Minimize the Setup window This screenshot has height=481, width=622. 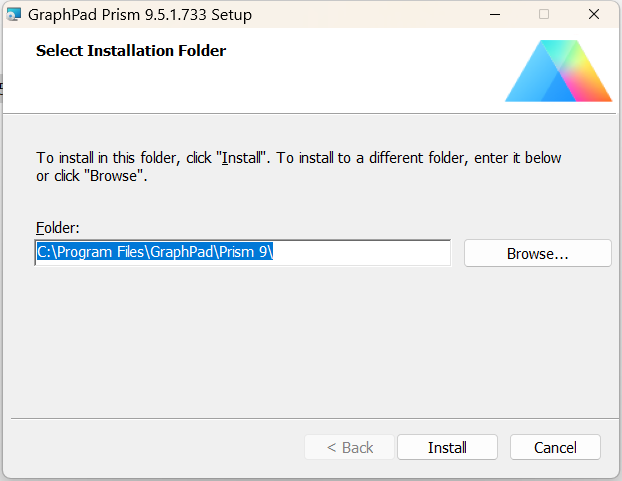click(495, 15)
